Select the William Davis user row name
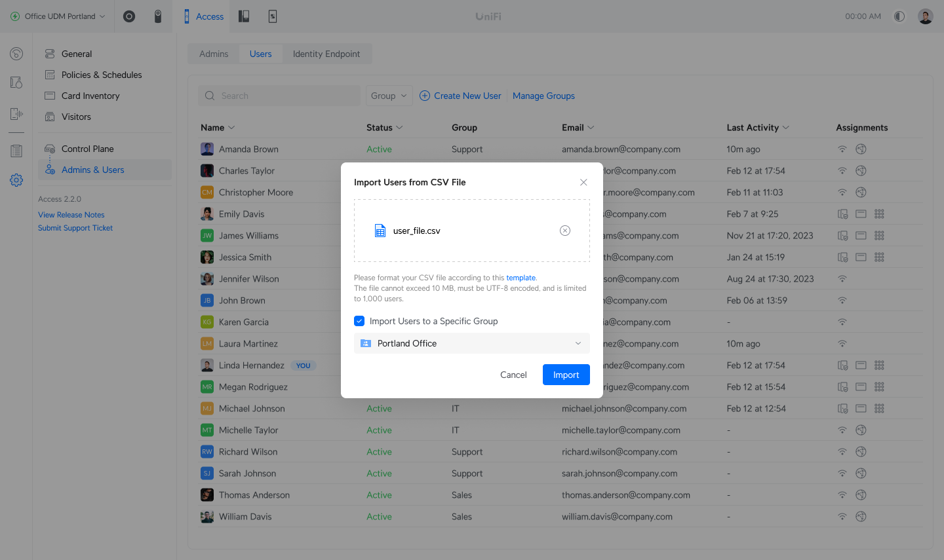This screenshot has height=560, width=944. [x=245, y=517]
